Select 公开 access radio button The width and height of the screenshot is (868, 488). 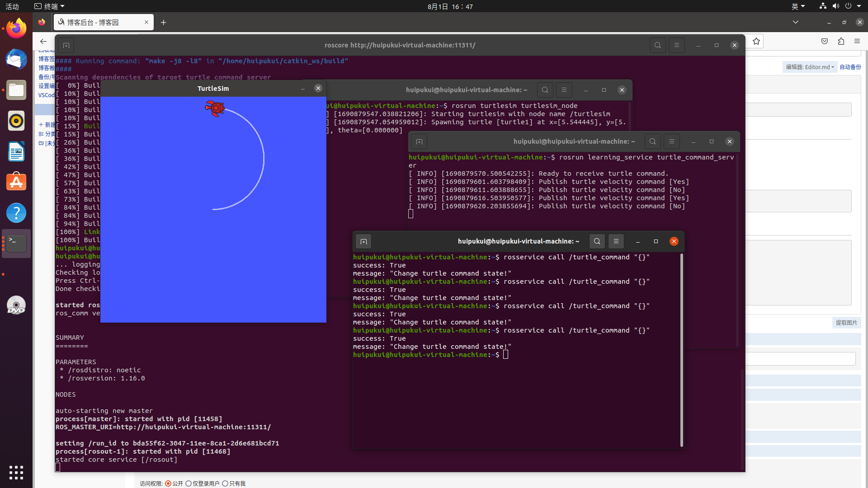coord(168,483)
